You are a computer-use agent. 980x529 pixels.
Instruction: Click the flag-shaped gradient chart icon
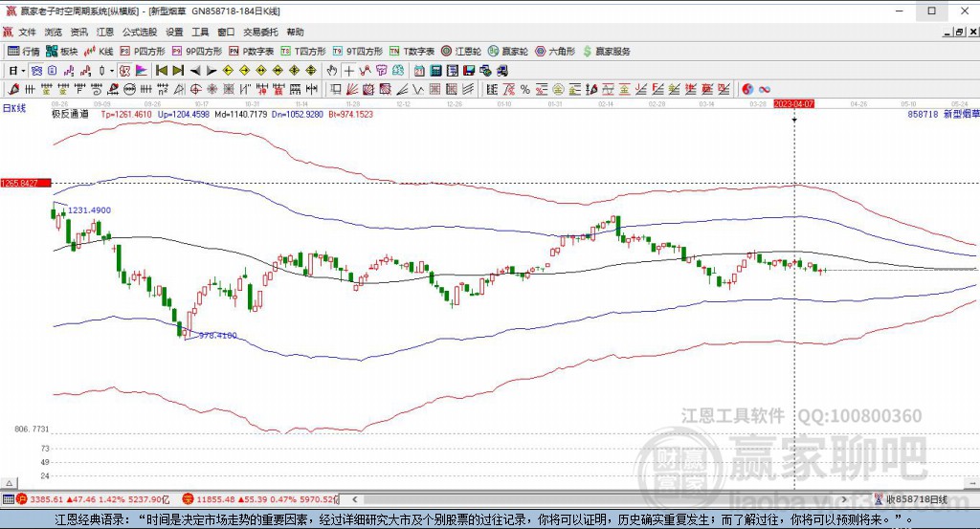[142, 71]
